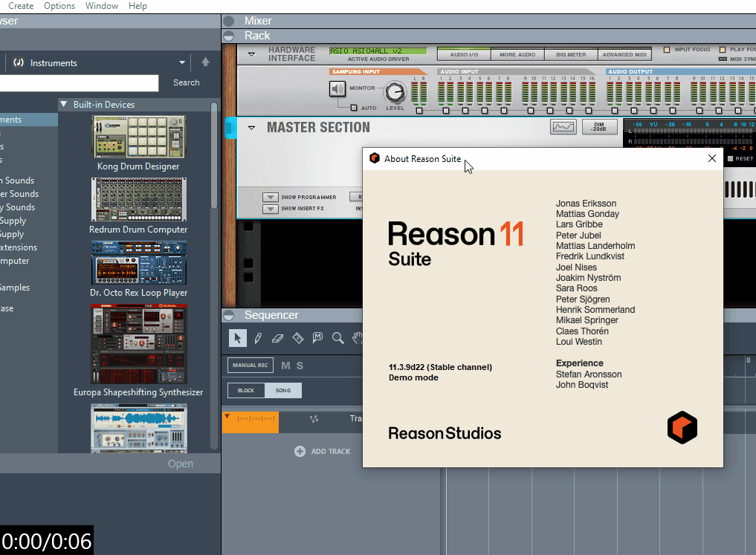Click the MORE AUDIO tab button

pyautogui.click(x=517, y=54)
